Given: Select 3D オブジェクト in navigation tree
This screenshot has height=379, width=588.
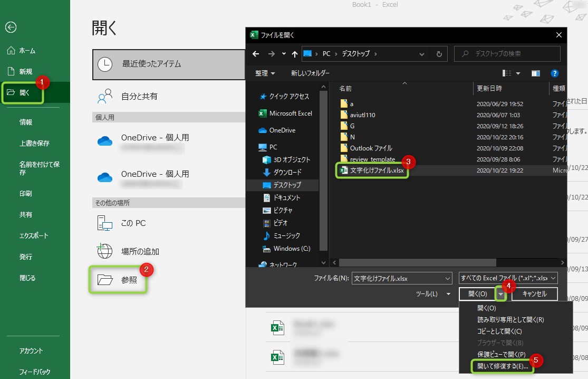Looking at the screenshot, I should click(x=287, y=159).
